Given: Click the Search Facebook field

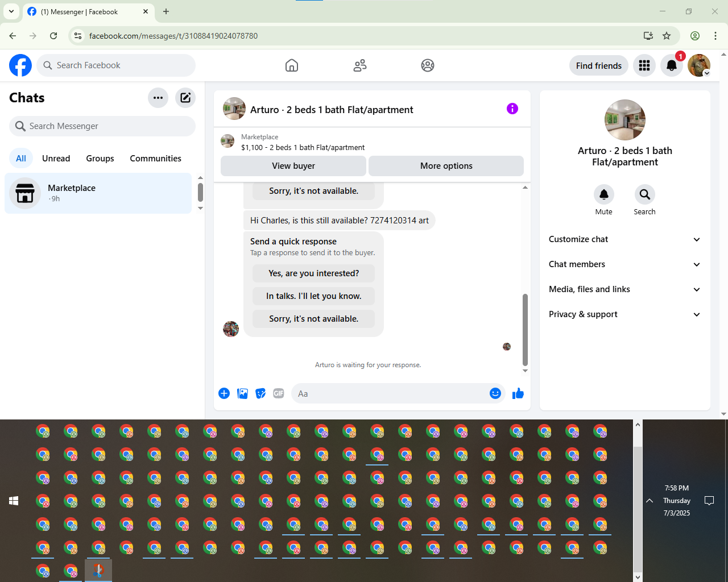Looking at the screenshot, I should (x=116, y=65).
